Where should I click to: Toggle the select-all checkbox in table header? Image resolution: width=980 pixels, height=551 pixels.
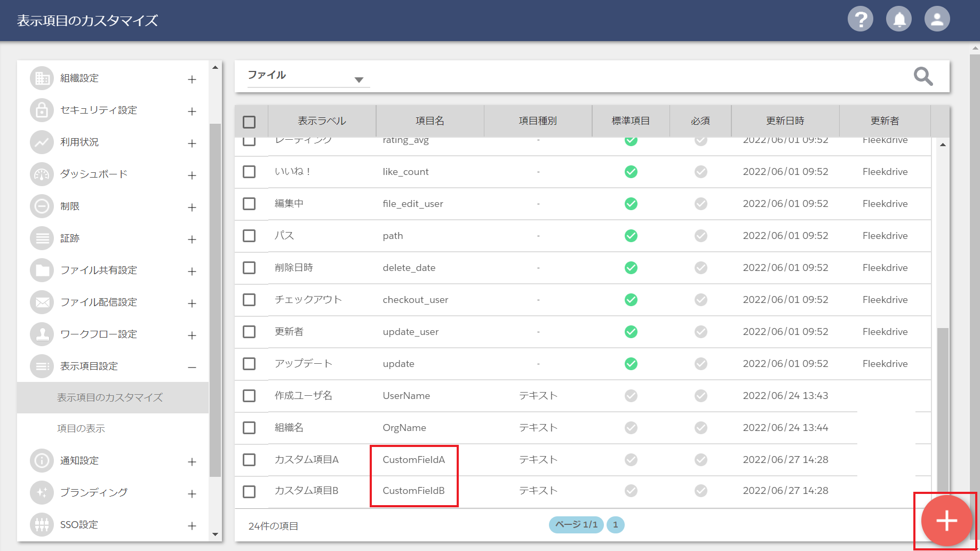pyautogui.click(x=249, y=122)
